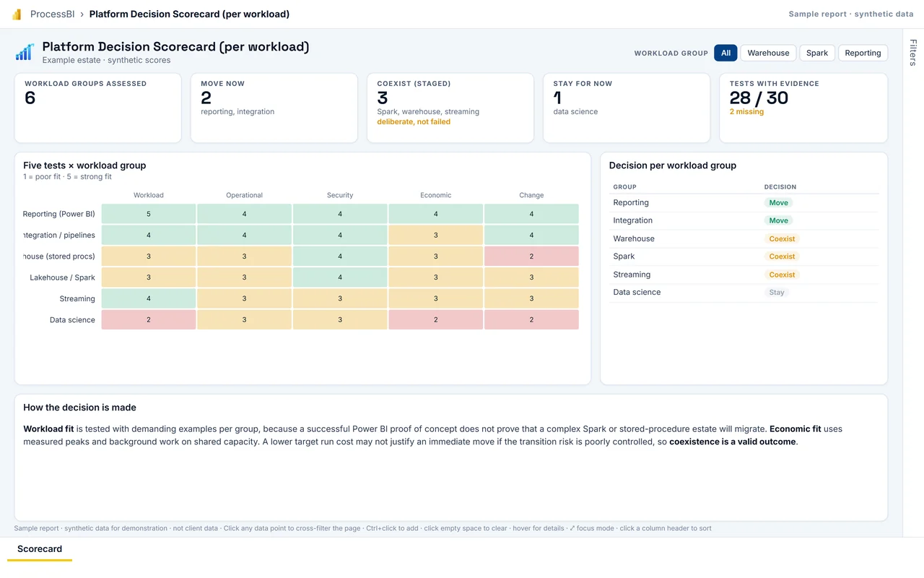The height and width of the screenshot is (578, 924).
Task: Select the Data science Workload score cell
Action: click(149, 320)
